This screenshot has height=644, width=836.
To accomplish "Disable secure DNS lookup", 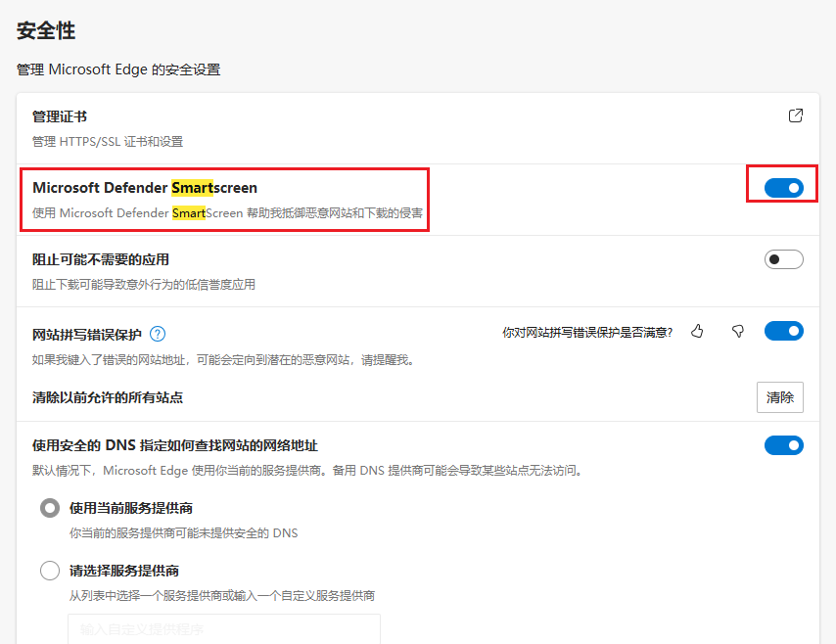I will (783, 445).
